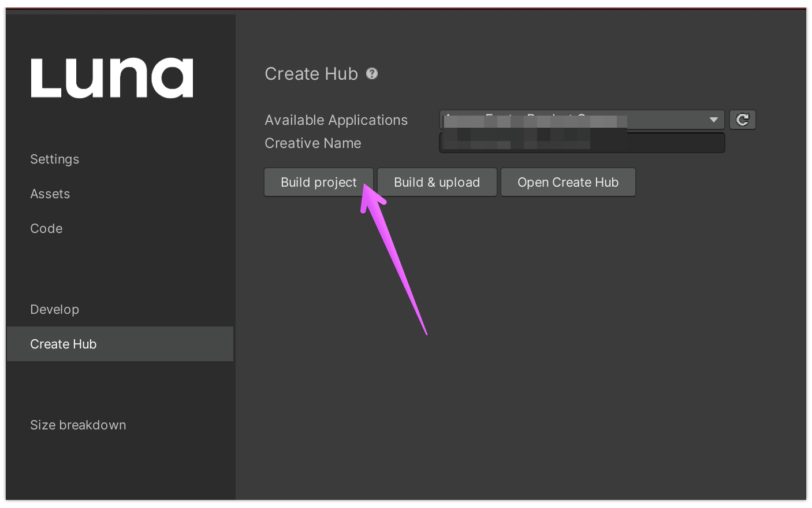The height and width of the screenshot is (508, 812).
Task: Click into the Creative Name field
Action: [x=582, y=143]
